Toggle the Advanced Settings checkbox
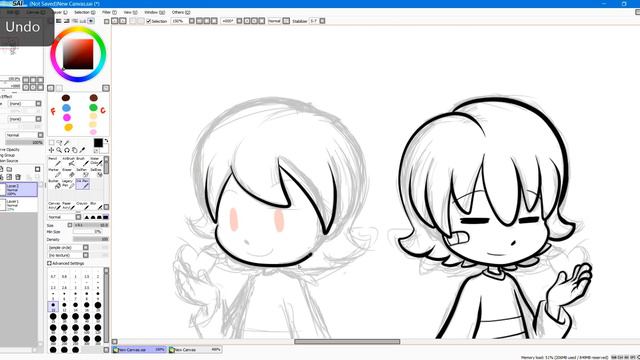 (x=49, y=263)
